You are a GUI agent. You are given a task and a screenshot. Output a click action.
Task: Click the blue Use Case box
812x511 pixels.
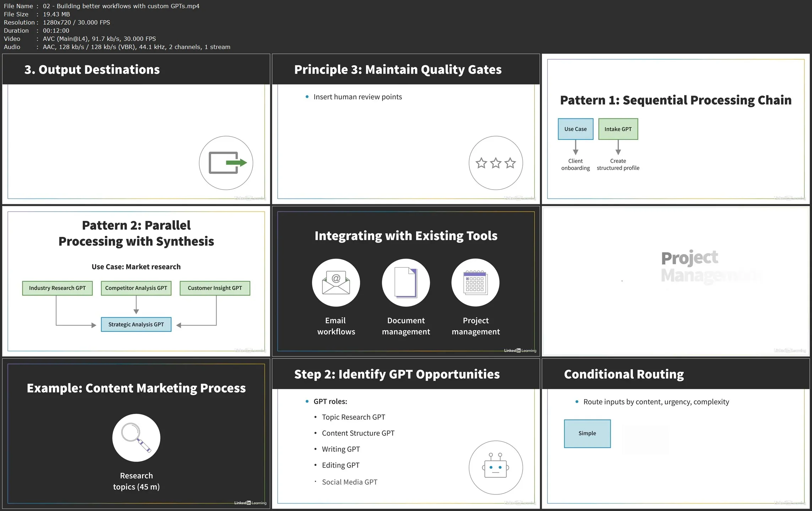pos(576,129)
